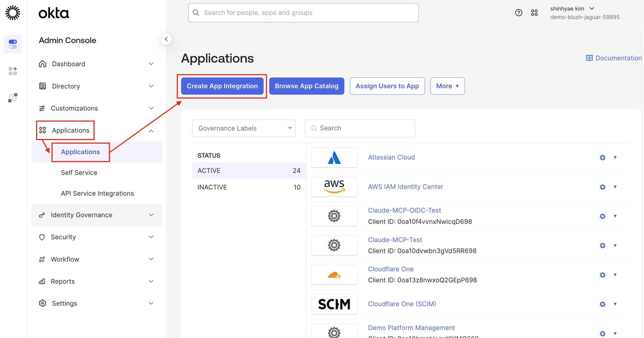Image resolution: width=644 pixels, height=338 pixels.
Task: Click Assign Users to App button
Action: [387, 86]
